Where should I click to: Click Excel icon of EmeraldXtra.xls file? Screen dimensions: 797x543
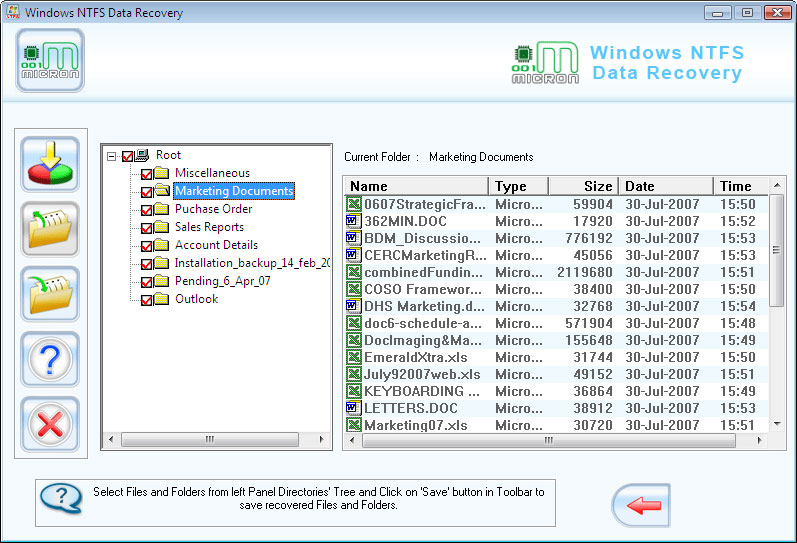click(x=354, y=357)
